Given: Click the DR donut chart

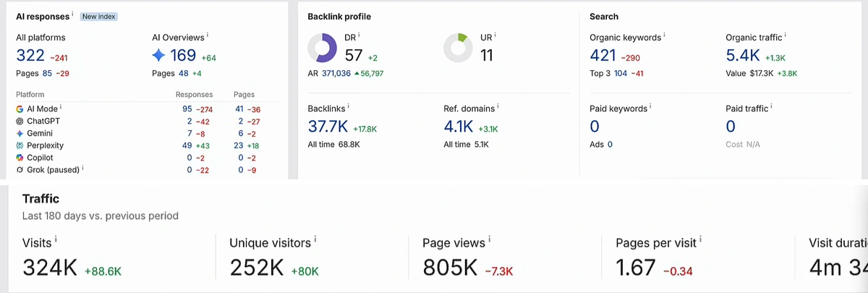Looking at the screenshot, I should (322, 48).
